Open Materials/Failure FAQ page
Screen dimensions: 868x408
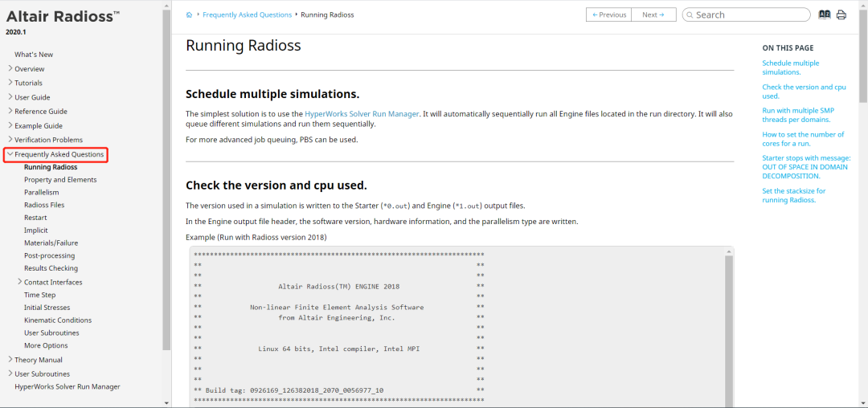(x=51, y=243)
